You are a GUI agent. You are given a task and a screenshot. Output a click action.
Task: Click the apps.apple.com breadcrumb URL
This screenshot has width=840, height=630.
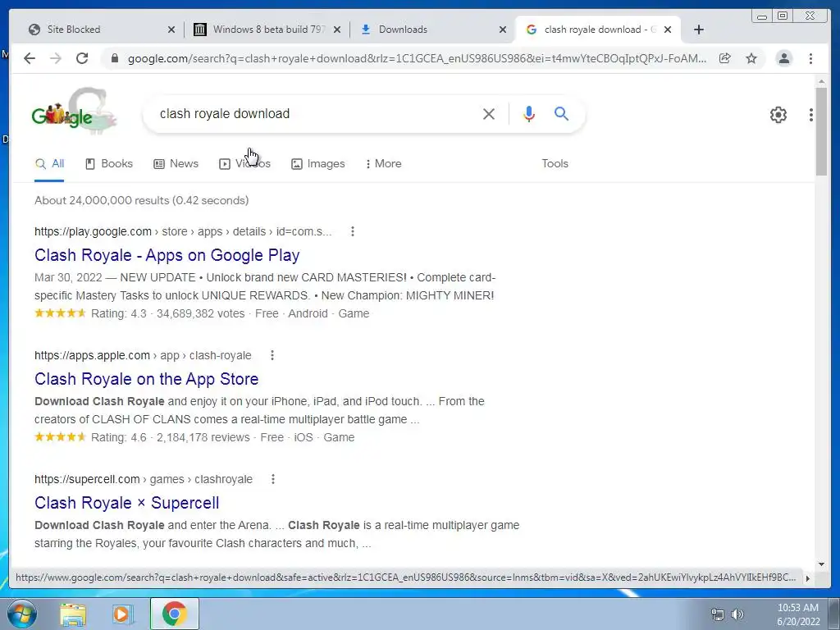tap(143, 355)
